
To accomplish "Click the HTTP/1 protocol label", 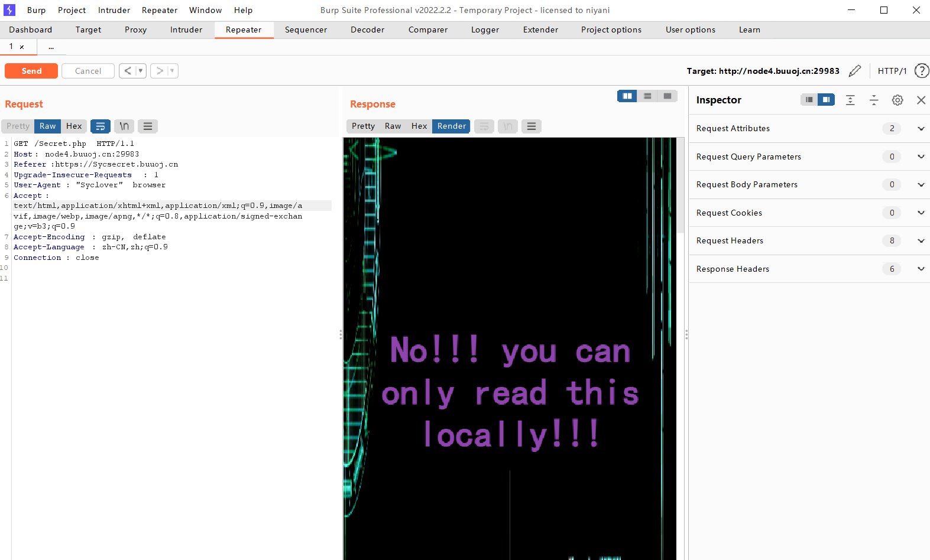I will coord(892,71).
